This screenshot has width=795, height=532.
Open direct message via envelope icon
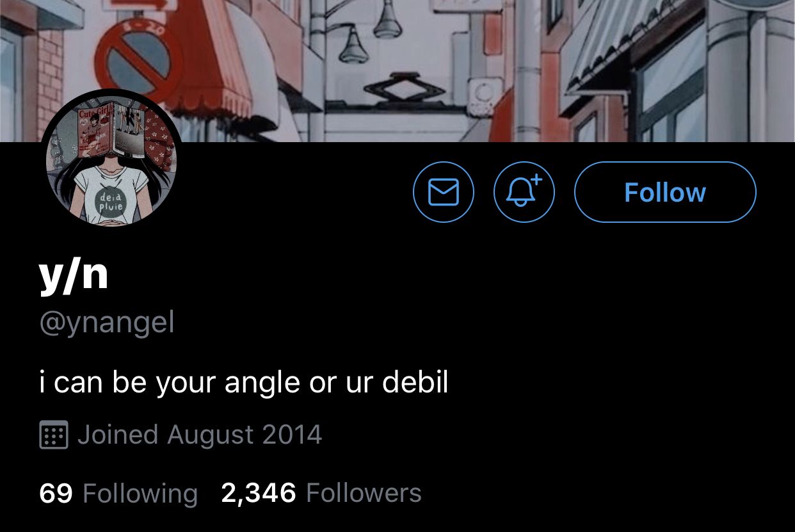click(x=444, y=192)
